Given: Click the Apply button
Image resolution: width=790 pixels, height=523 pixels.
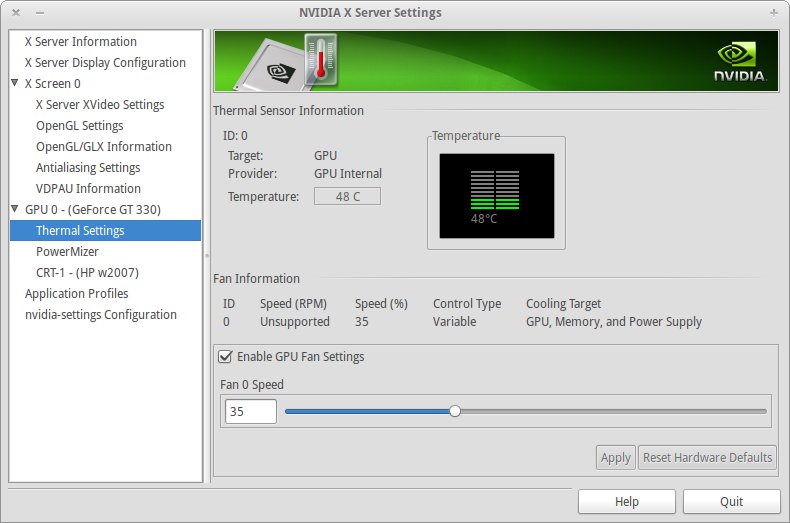Looking at the screenshot, I should 615,457.
